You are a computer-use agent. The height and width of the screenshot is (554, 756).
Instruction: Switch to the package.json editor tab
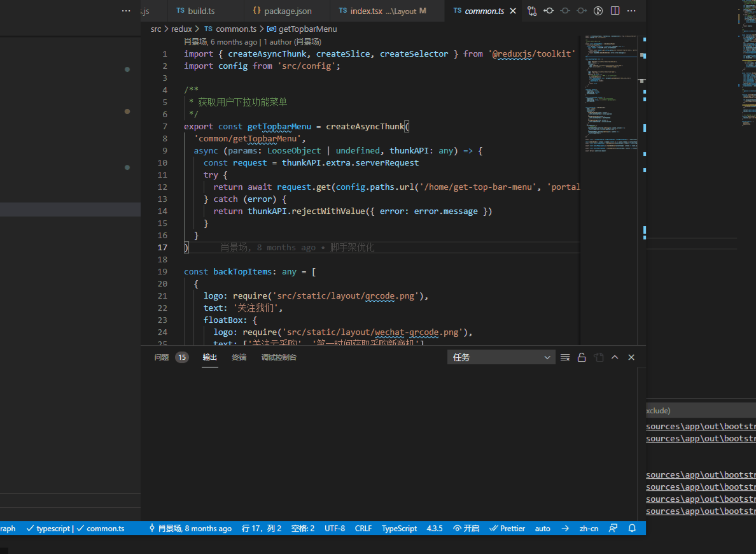(x=287, y=10)
